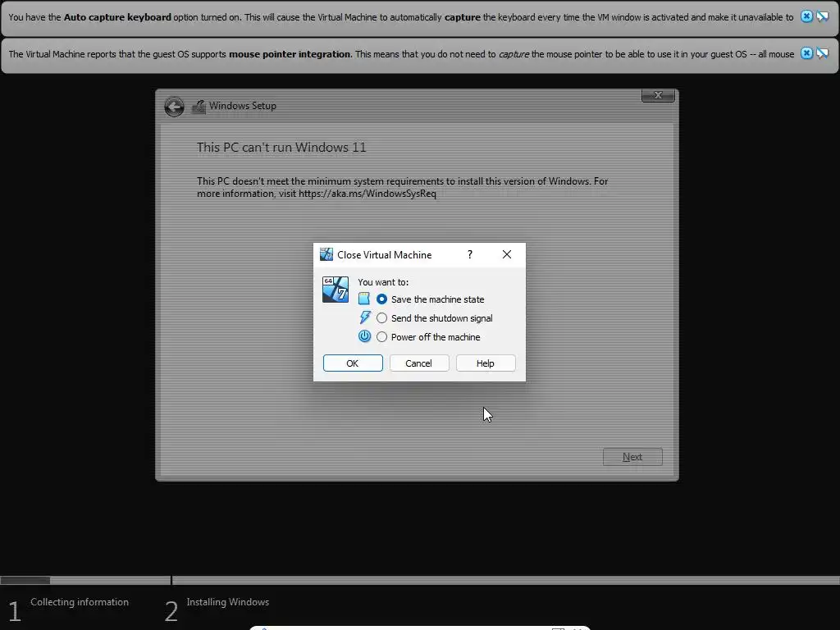Viewport: 840px width, 630px height.
Task: Confirm with the OK button
Action: (353, 363)
